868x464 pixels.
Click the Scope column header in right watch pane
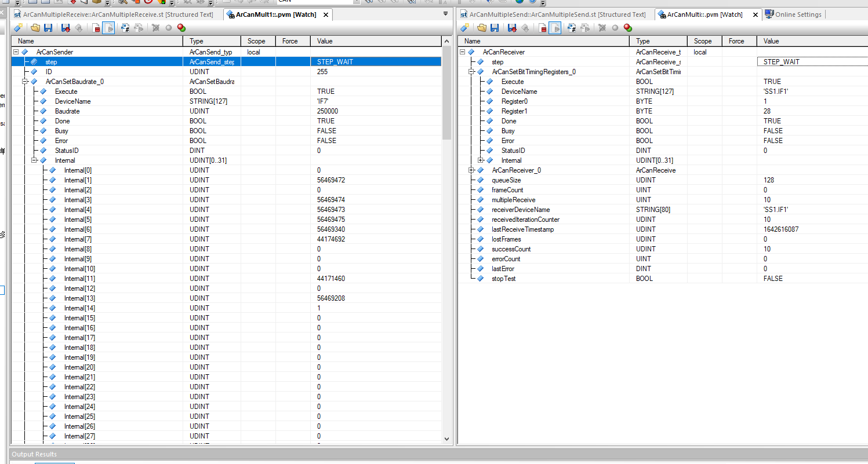tap(704, 41)
